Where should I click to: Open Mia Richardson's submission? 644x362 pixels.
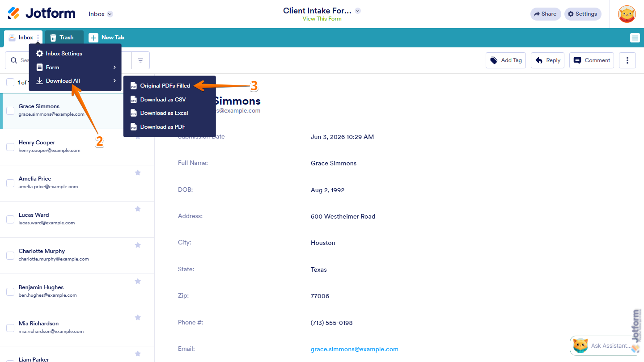pyautogui.click(x=77, y=328)
